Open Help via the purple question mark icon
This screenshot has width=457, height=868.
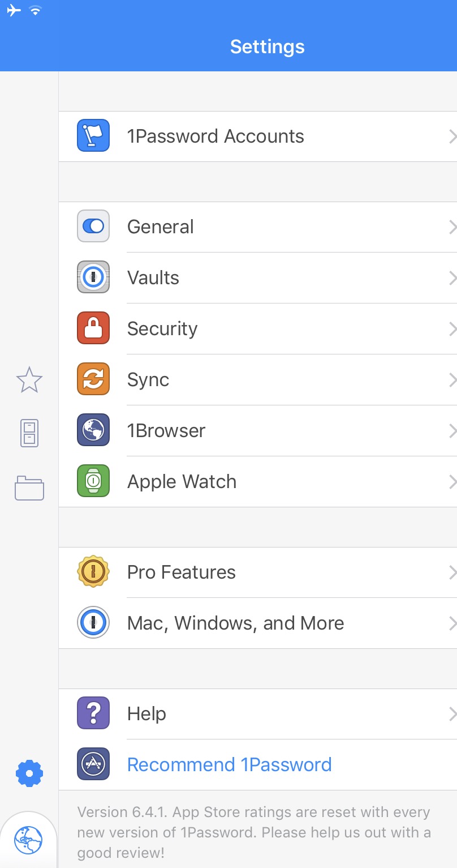click(x=93, y=713)
